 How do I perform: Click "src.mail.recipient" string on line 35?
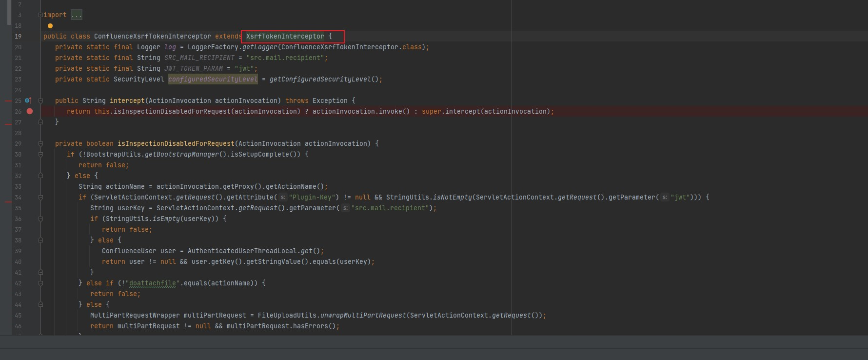click(x=390, y=208)
